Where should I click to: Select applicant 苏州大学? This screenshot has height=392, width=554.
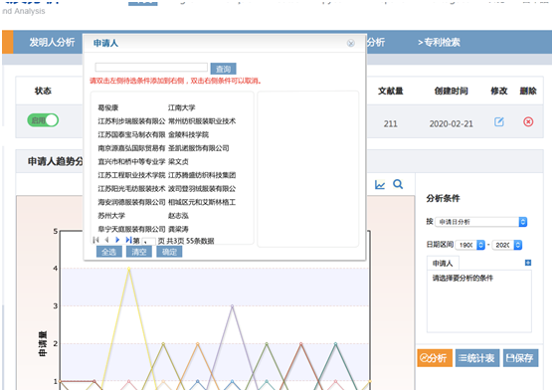[111, 216]
